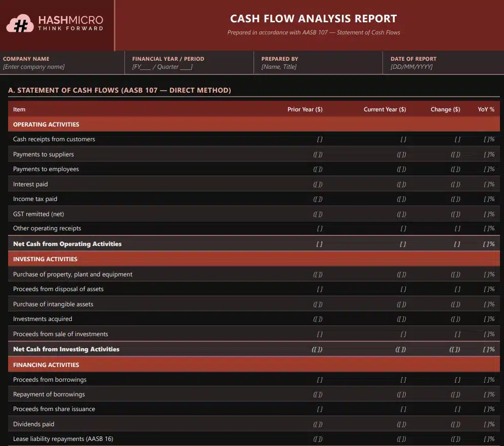
Task: Click Prior Year cell for Cash receipts from customers
Action: pos(319,139)
